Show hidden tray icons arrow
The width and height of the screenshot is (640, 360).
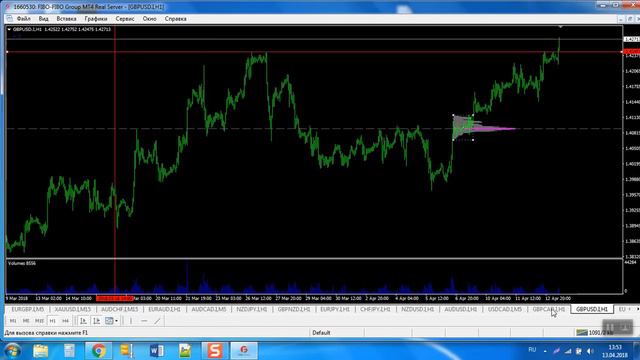(x=545, y=351)
